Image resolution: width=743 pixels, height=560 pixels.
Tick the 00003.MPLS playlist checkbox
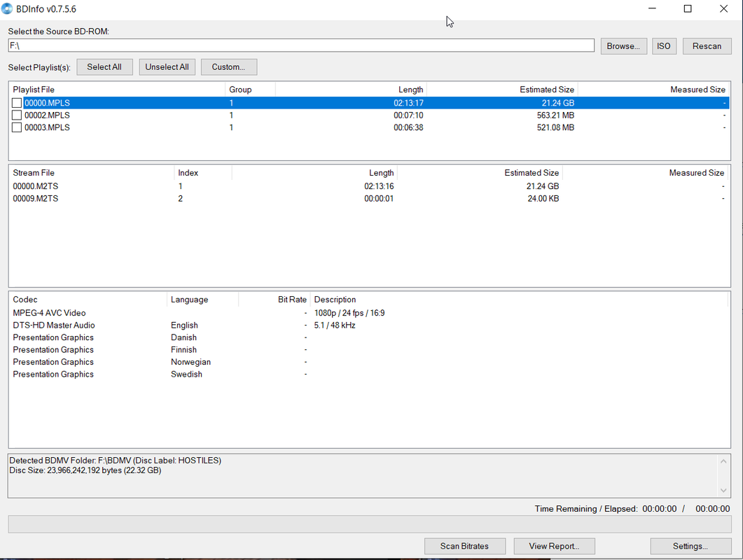(17, 127)
